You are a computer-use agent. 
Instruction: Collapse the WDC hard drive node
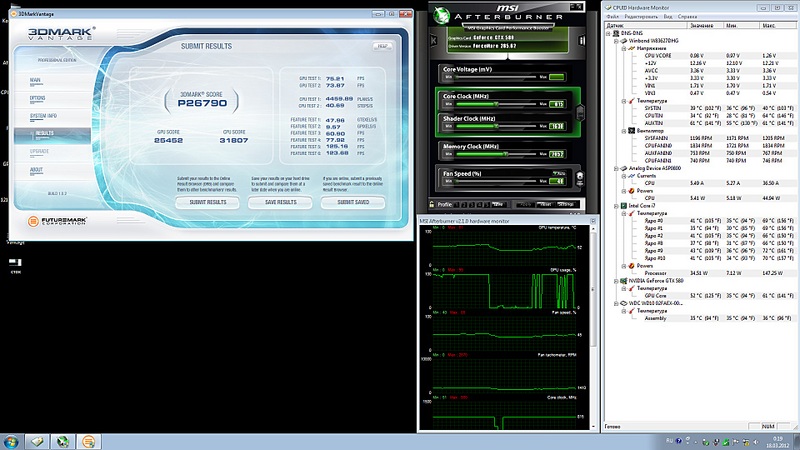click(x=616, y=303)
